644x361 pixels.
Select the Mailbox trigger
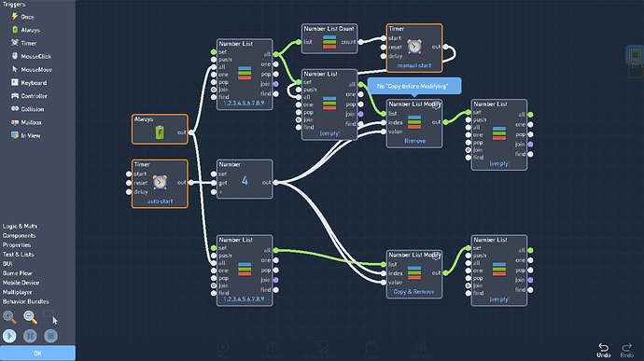pos(26,122)
